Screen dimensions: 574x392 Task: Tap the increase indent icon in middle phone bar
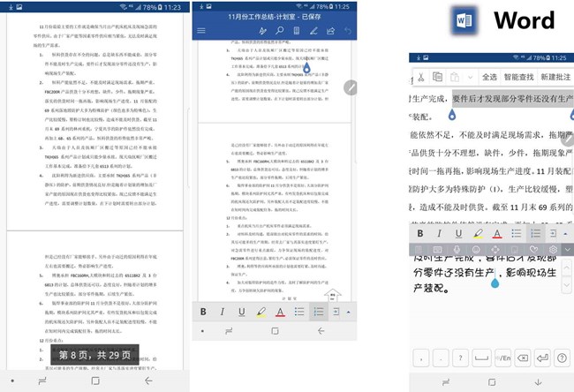click(336, 312)
